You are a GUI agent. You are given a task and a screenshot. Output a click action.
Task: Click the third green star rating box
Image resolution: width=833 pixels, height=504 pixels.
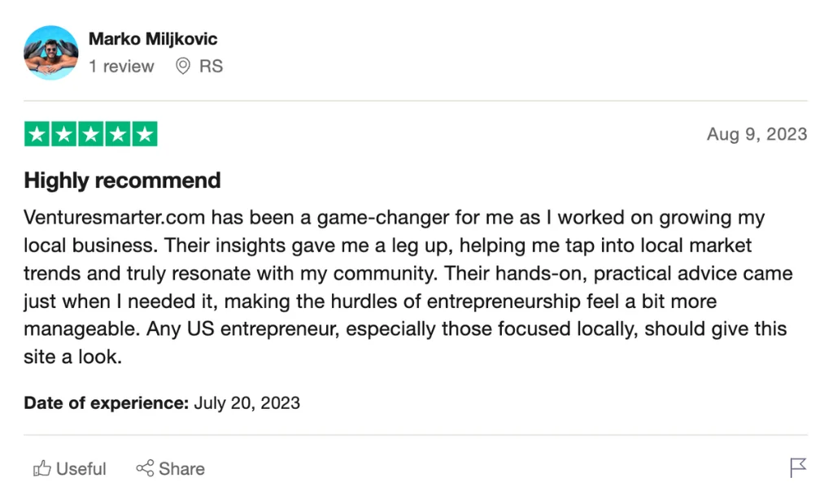pyautogui.click(x=91, y=134)
